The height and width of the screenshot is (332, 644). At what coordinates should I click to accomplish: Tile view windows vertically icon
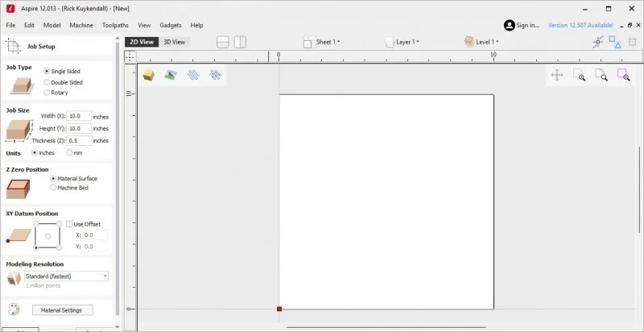[x=240, y=42]
